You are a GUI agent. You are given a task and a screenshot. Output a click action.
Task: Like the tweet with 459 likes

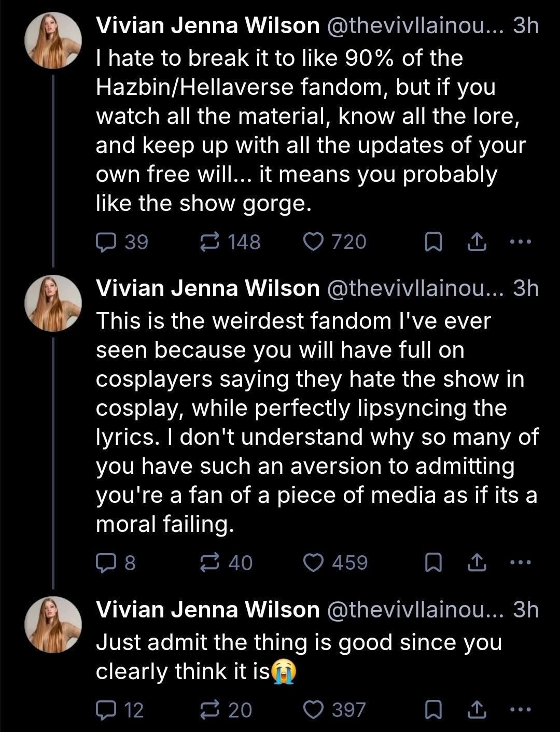313,562
